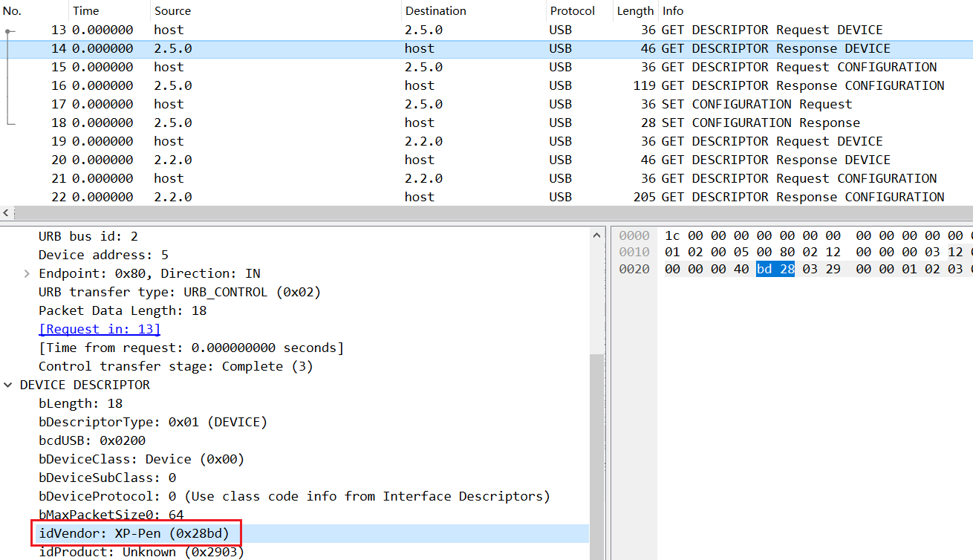Click Destination cell 2.2.0 in packet 19
Screen dimensions: 973x560
423,141
